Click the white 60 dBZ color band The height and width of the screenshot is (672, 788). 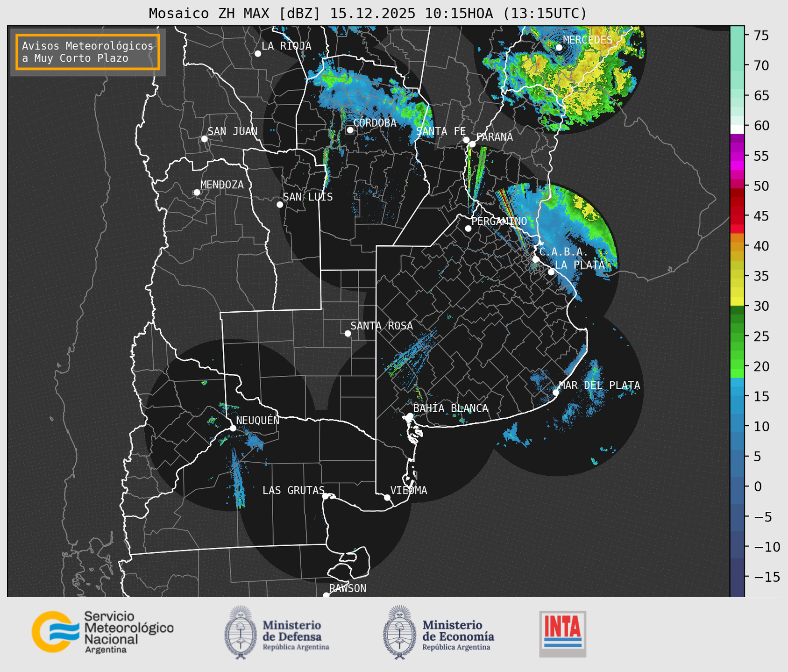737,129
